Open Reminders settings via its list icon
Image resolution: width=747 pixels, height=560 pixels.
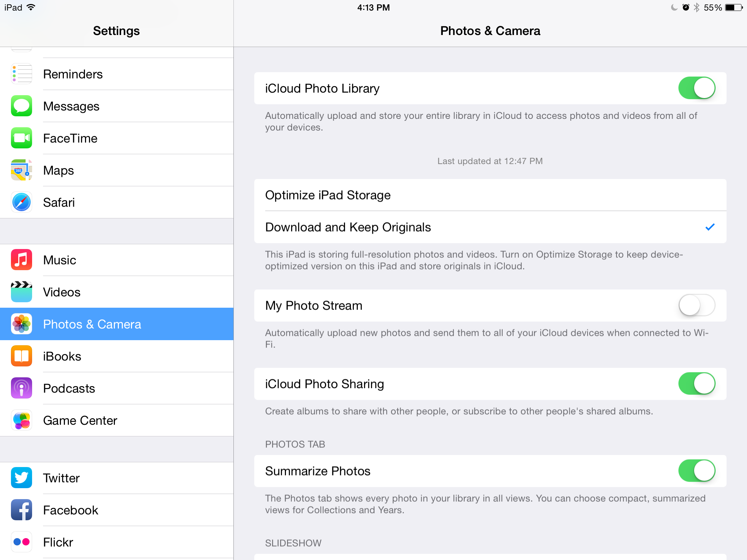(22, 74)
